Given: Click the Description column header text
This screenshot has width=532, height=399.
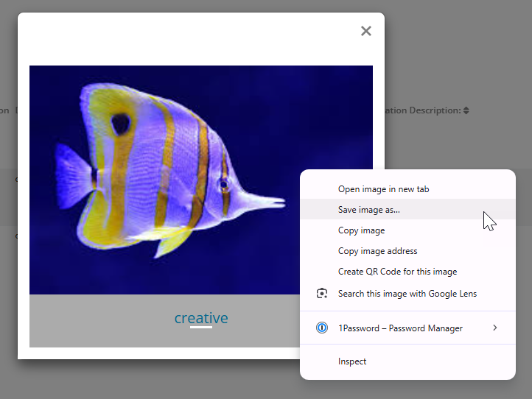Looking at the screenshot, I should (x=423, y=110).
